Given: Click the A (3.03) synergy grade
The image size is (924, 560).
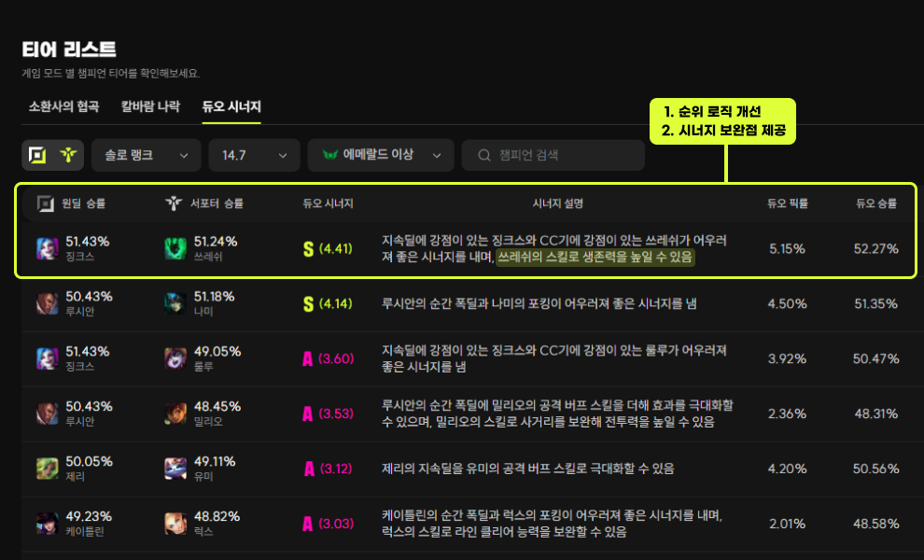Looking at the screenshot, I should [x=328, y=524].
